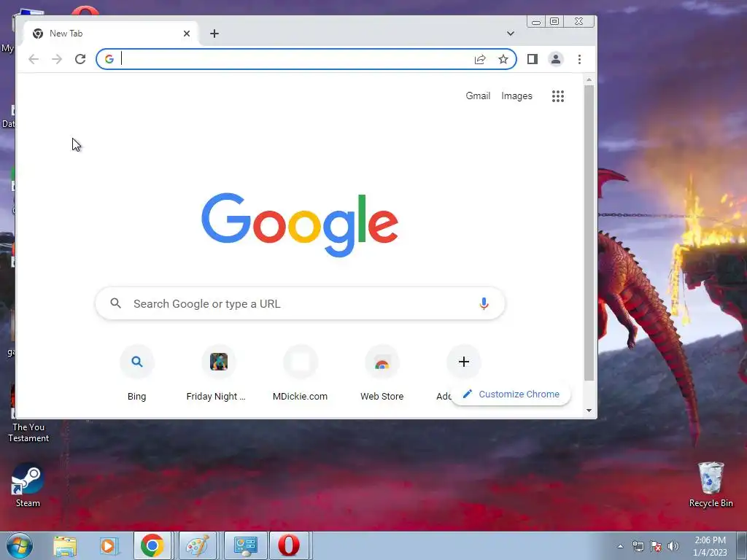Reload the current page

point(80,59)
